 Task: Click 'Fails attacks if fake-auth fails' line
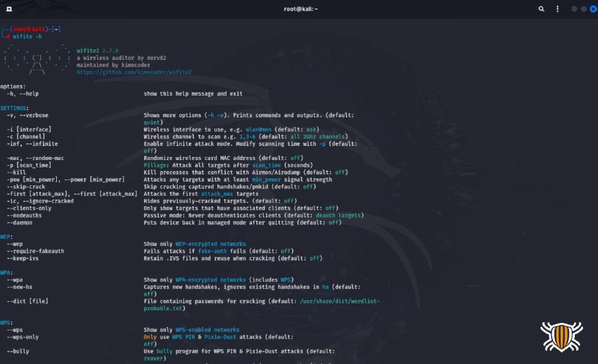[x=218, y=252]
